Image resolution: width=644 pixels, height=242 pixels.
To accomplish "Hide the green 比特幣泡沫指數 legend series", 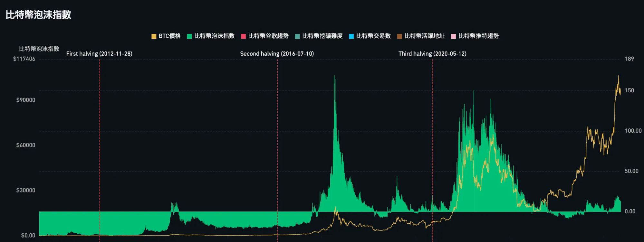I will 211,36.
